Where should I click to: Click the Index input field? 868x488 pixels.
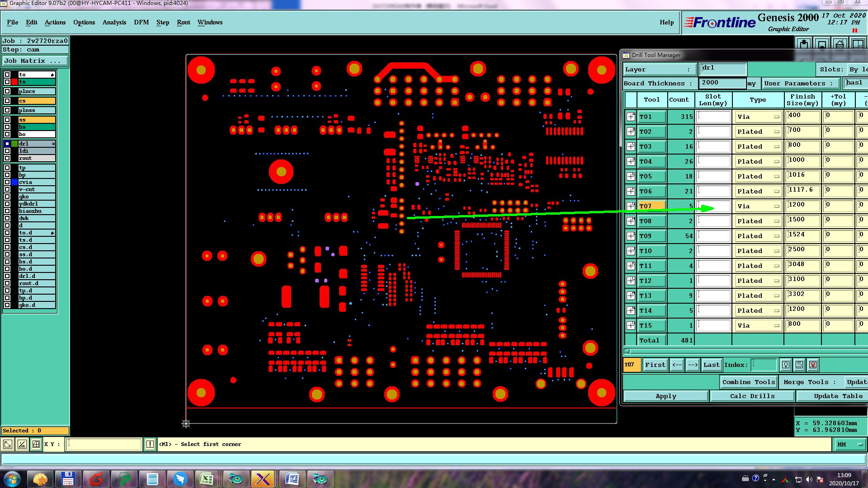[764, 365]
